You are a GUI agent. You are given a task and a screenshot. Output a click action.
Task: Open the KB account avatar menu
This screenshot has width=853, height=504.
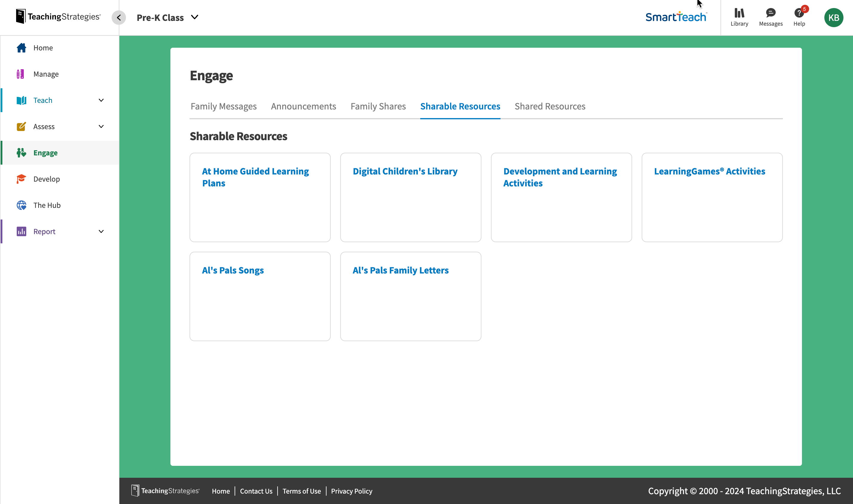tap(834, 17)
